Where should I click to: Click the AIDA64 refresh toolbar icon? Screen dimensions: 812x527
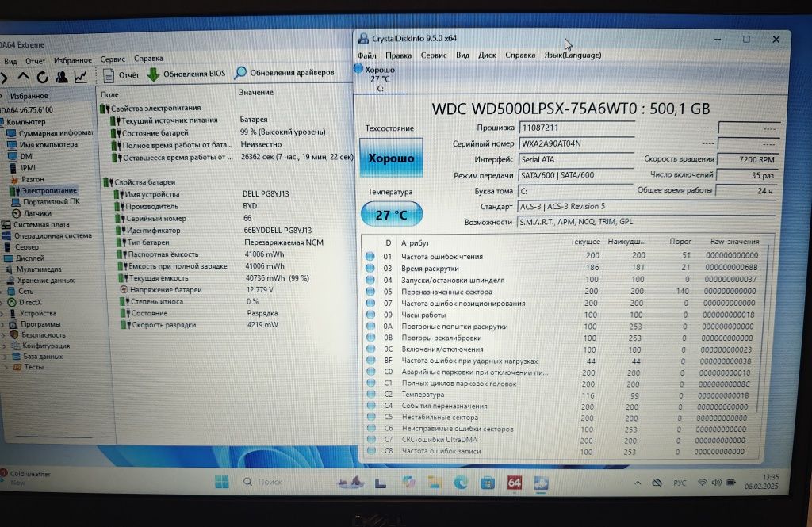click(43, 77)
